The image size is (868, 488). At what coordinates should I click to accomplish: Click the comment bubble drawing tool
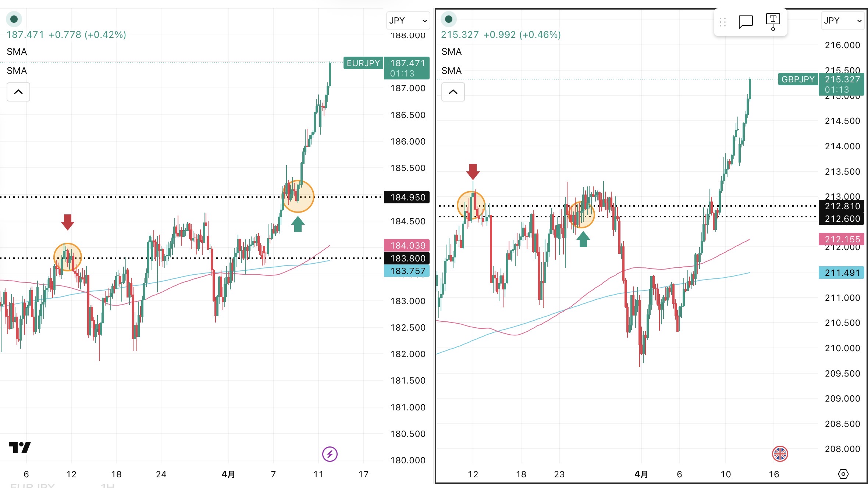click(x=746, y=22)
